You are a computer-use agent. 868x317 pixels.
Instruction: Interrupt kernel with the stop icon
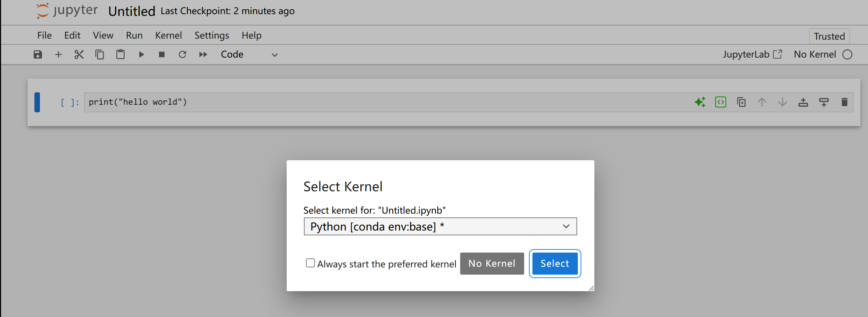tap(162, 54)
